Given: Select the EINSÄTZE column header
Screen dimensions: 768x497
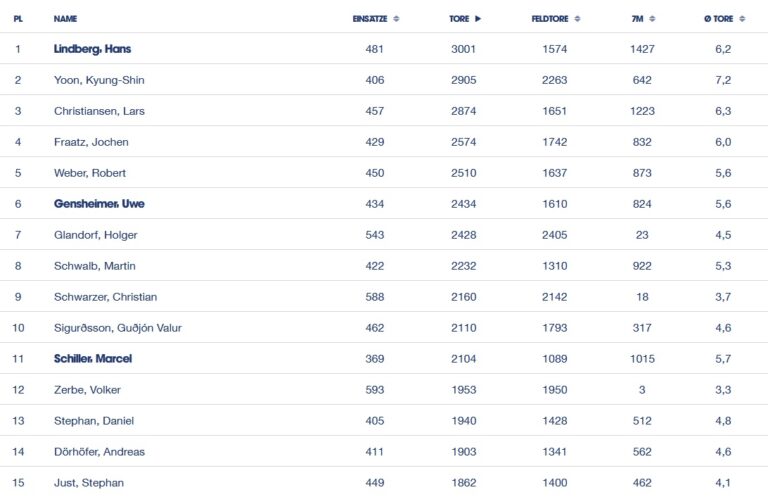Looking at the screenshot, I should (x=370, y=19).
